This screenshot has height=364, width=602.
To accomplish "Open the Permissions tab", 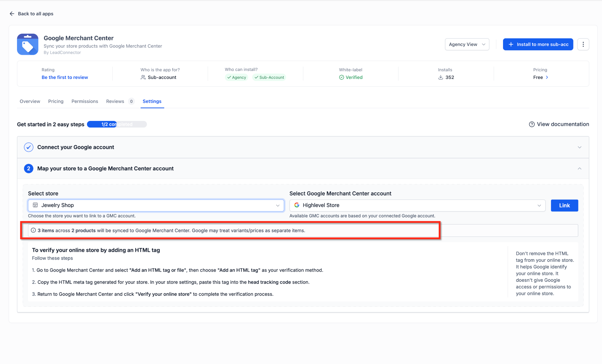I will tap(85, 101).
